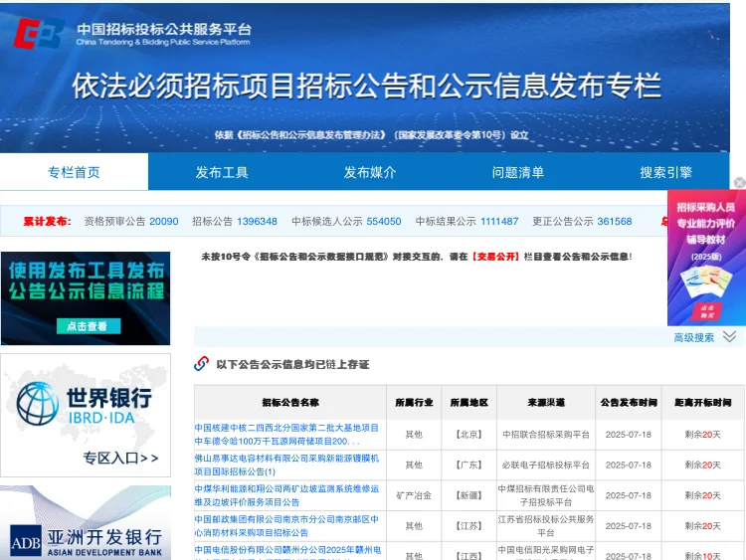The width and height of the screenshot is (746, 560).
Task: Expand advanced search with the double chevron
Action: click(729, 337)
